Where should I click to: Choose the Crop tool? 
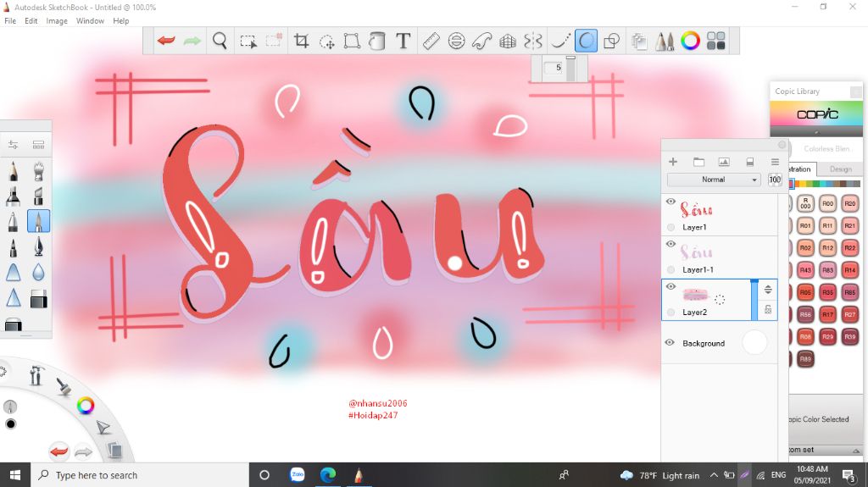point(301,41)
